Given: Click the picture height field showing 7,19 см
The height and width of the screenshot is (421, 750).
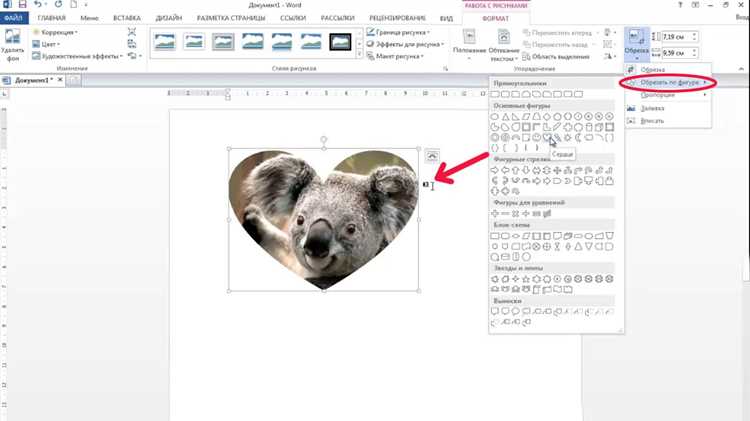Looking at the screenshot, I should pyautogui.click(x=676, y=37).
